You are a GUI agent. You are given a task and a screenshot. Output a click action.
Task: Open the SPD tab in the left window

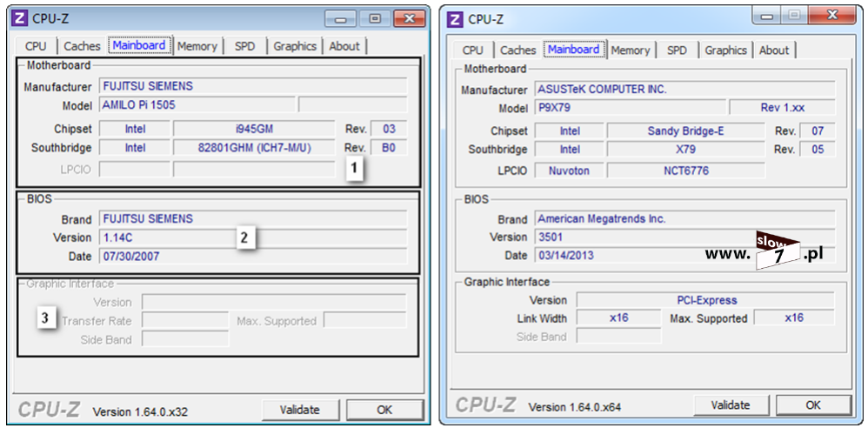(244, 46)
